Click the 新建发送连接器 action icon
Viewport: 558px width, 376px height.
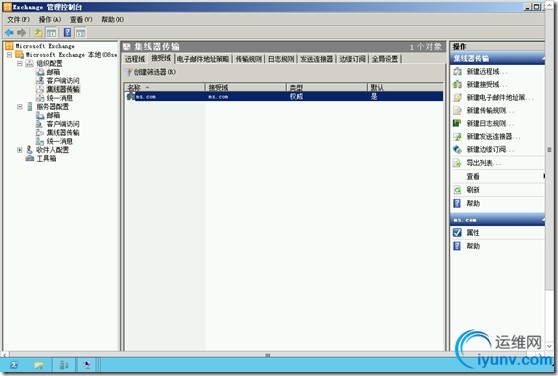457,136
